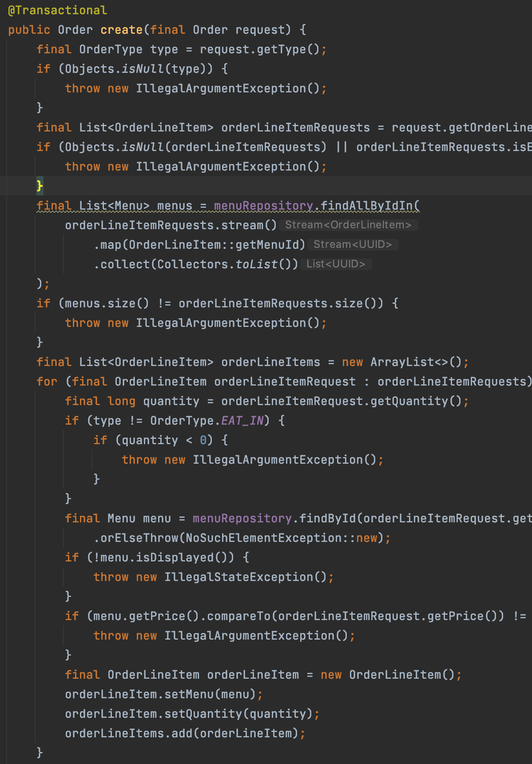
Task: Click Collectors.toList() call
Action: coord(224,264)
